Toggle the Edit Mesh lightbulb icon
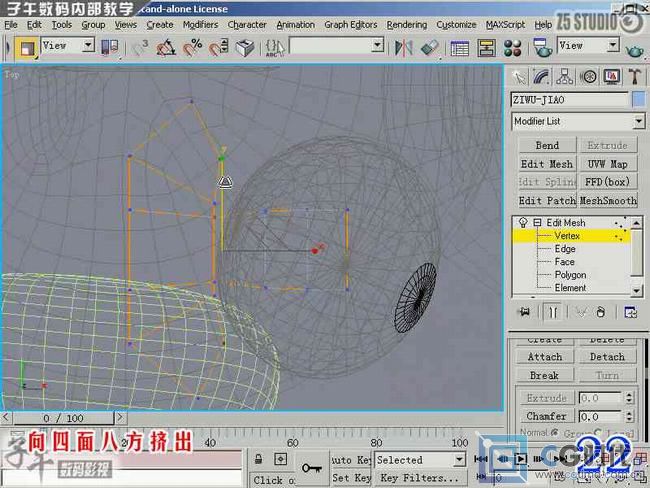 click(523, 223)
